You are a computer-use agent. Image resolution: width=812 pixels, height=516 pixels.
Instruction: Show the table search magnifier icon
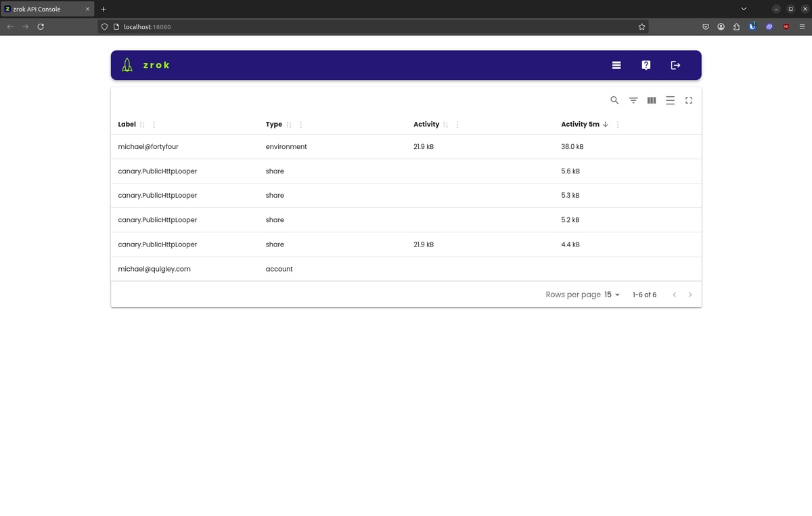(614, 100)
